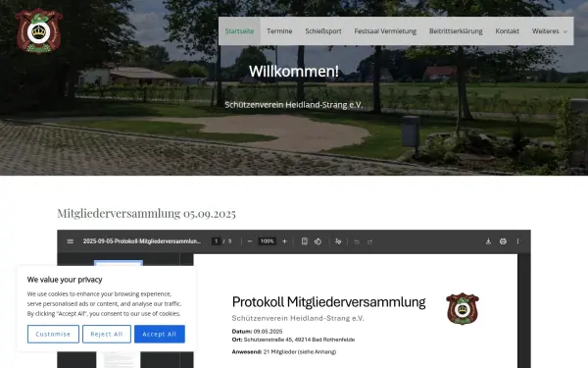Accept all cookies
The width and height of the screenshot is (588, 368).
[x=160, y=334]
